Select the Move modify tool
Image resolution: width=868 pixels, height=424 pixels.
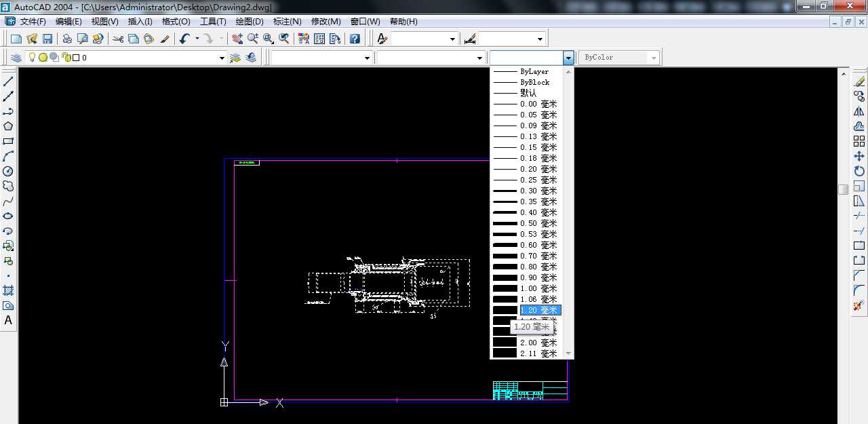[x=859, y=156]
